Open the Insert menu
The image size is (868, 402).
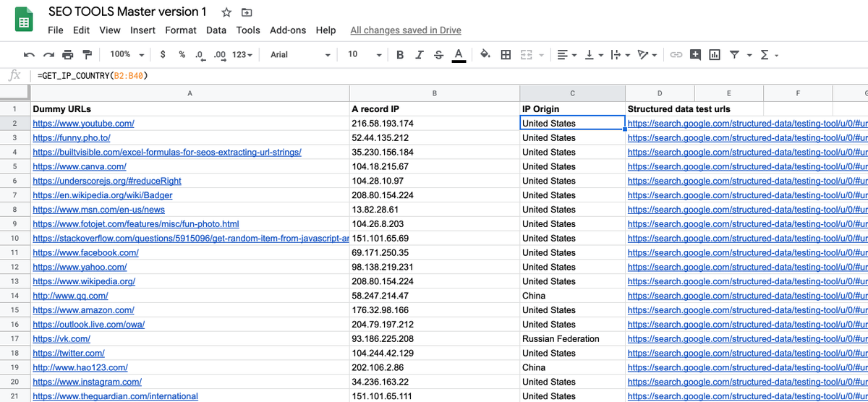point(142,30)
